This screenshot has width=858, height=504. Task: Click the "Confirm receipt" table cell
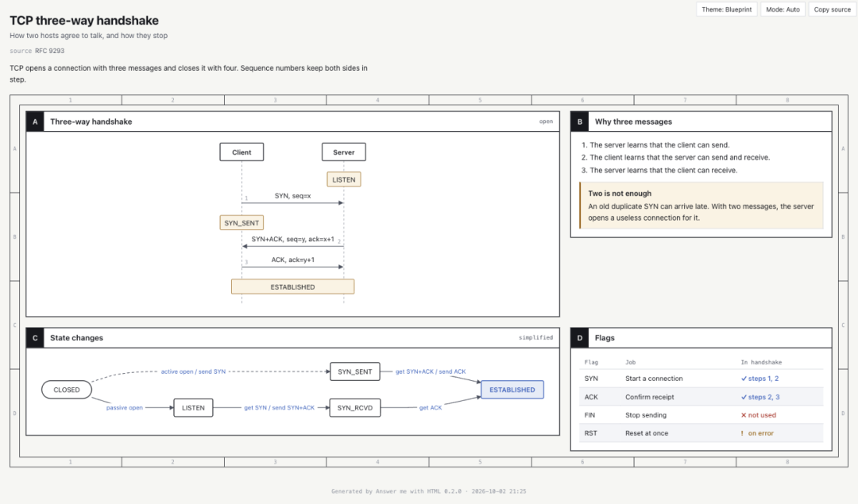coord(650,397)
